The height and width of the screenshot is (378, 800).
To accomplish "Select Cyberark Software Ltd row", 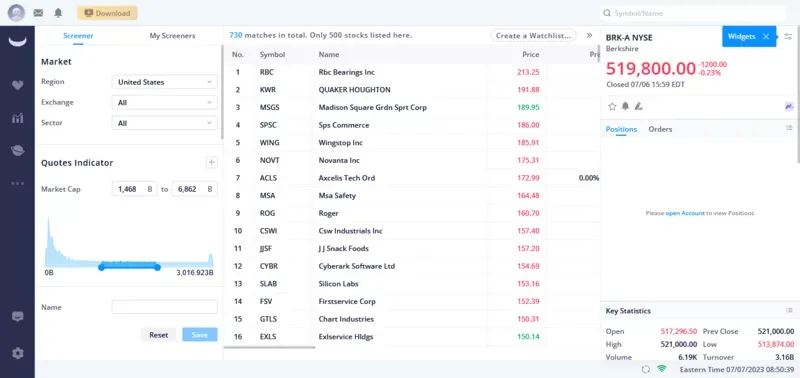I will pyautogui.click(x=412, y=266).
